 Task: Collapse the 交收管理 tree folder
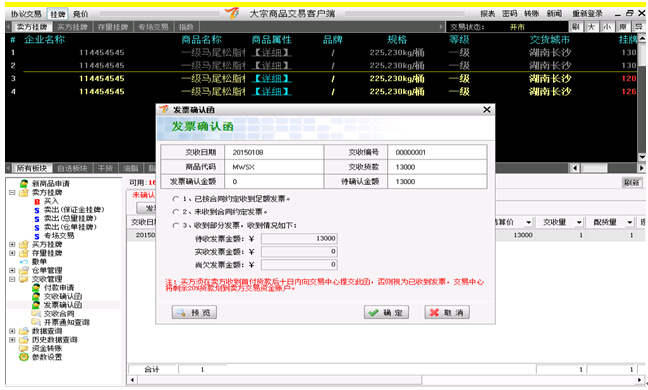coord(12,279)
